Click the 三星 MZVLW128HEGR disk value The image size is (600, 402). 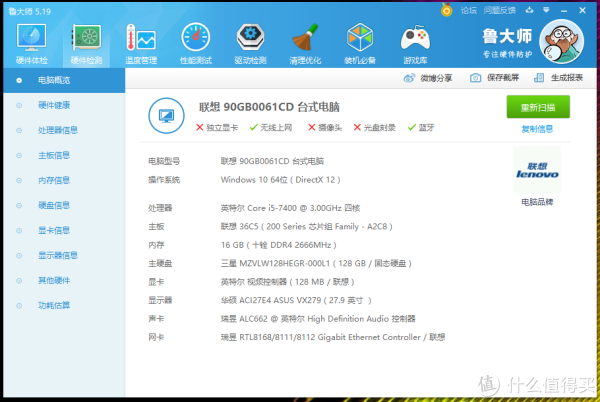316,264
